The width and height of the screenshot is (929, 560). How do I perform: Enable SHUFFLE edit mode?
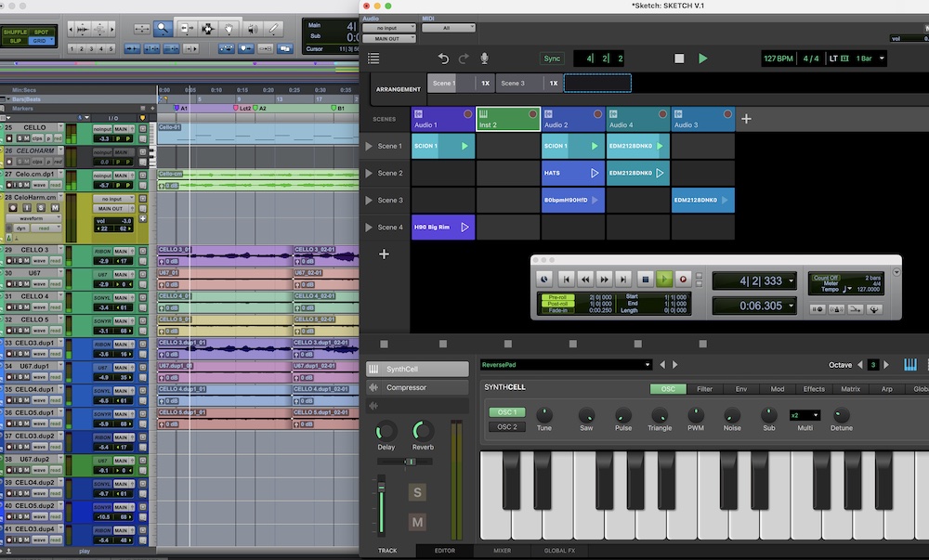(x=16, y=32)
